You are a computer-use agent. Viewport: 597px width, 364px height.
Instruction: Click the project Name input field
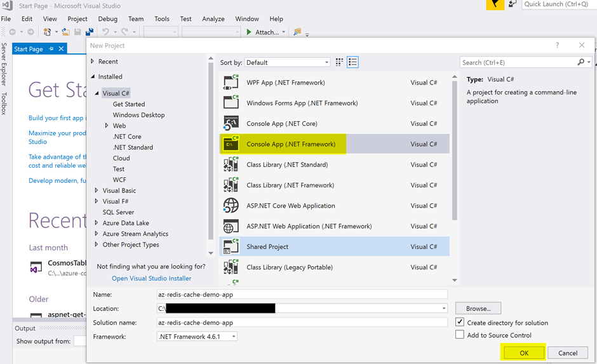pyautogui.click(x=302, y=294)
